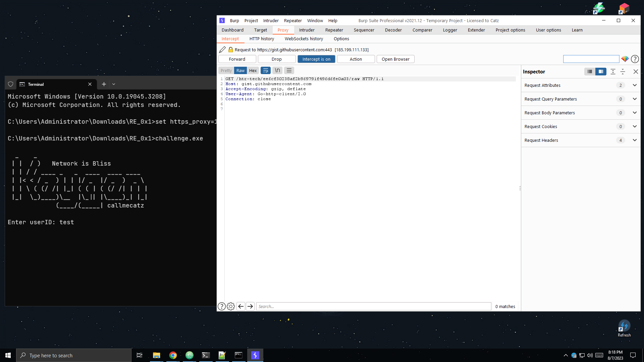This screenshot has height=362, width=644.
Task: Expand the Request Attributes section
Action: point(635,85)
